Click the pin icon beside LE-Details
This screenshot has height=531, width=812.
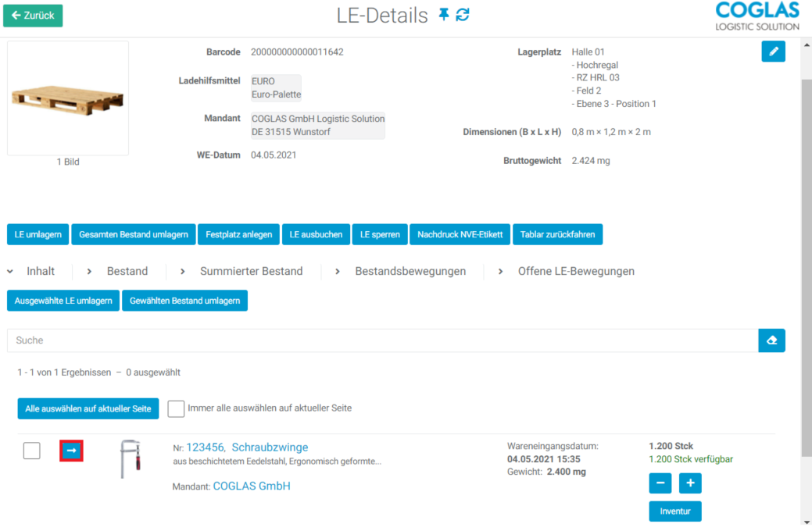point(444,15)
